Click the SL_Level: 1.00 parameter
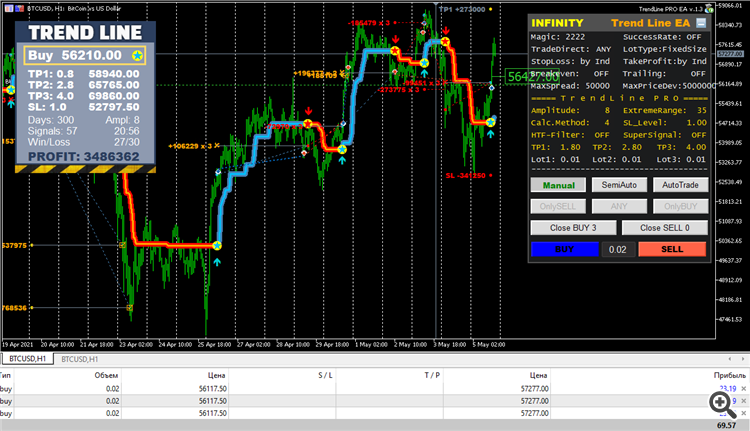This screenshot has height=431, width=750. click(664, 123)
